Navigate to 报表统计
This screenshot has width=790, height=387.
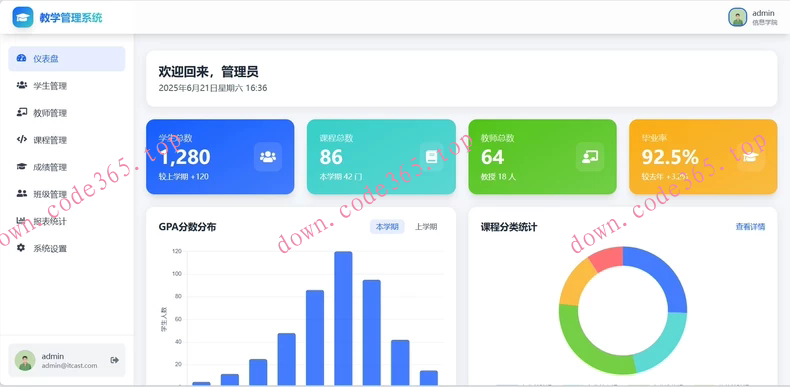coord(67,221)
